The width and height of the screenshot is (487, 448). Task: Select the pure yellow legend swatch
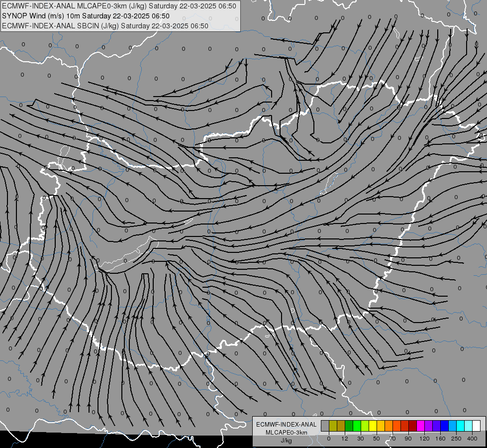pyautogui.click(x=373, y=426)
